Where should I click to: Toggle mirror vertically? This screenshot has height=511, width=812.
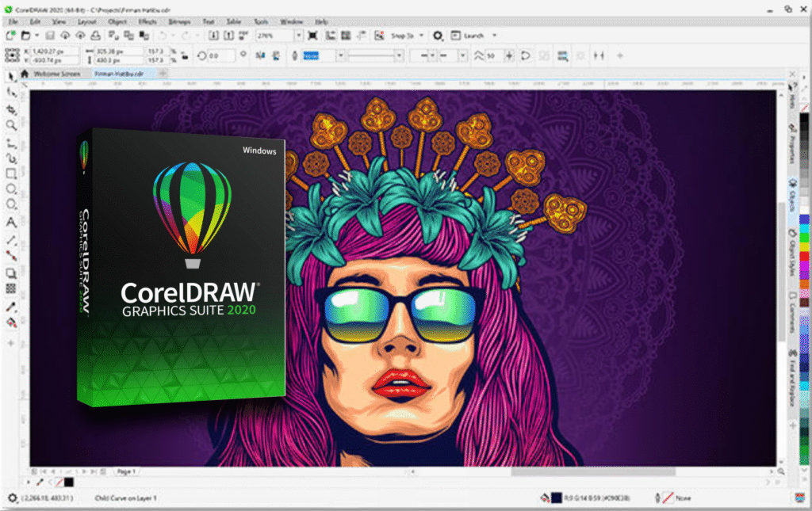(x=277, y=55)
